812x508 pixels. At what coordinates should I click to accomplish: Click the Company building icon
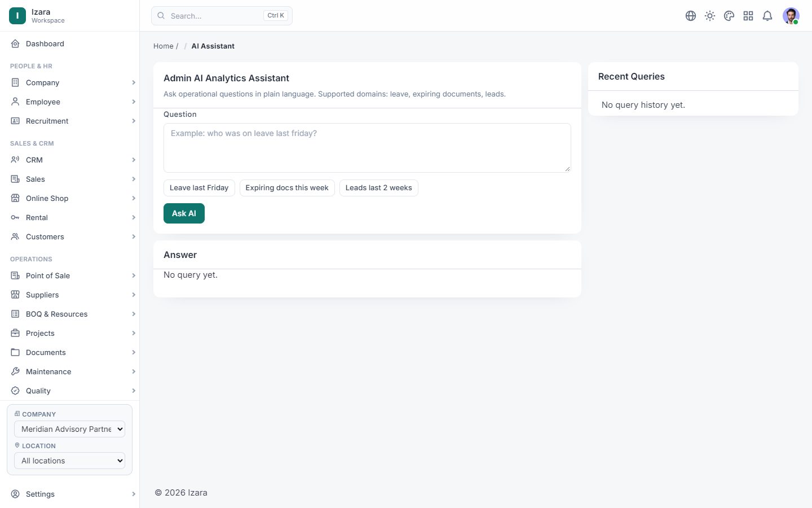[x=15, y=82]
